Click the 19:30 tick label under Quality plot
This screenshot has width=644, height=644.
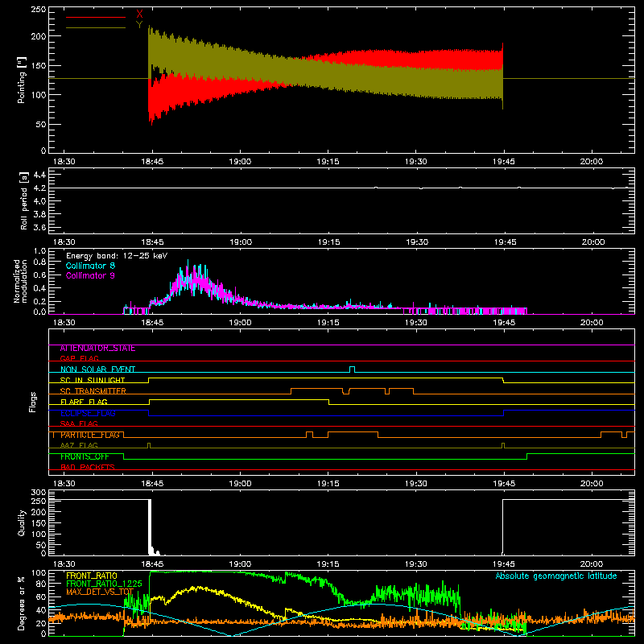tap(416, 564)
